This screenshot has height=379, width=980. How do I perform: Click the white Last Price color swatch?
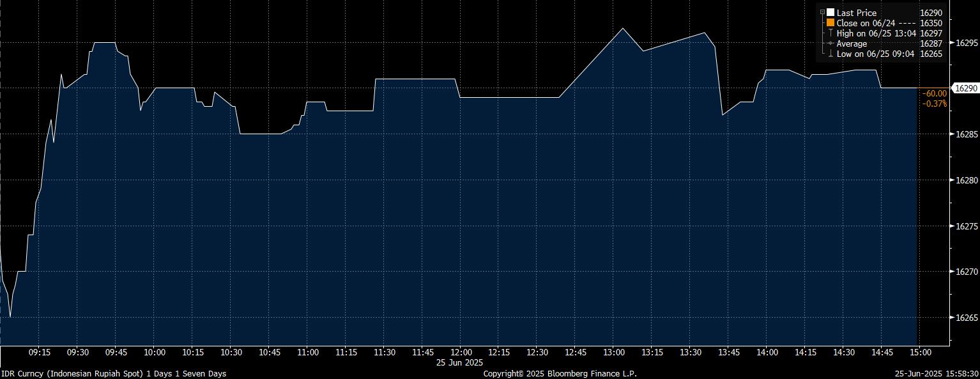pos(831,12)
